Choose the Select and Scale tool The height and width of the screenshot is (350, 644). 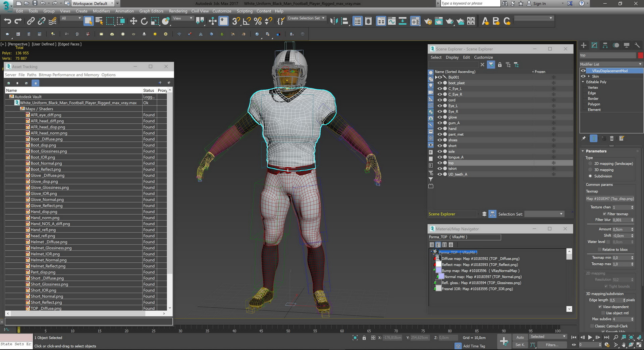[155, 21]
